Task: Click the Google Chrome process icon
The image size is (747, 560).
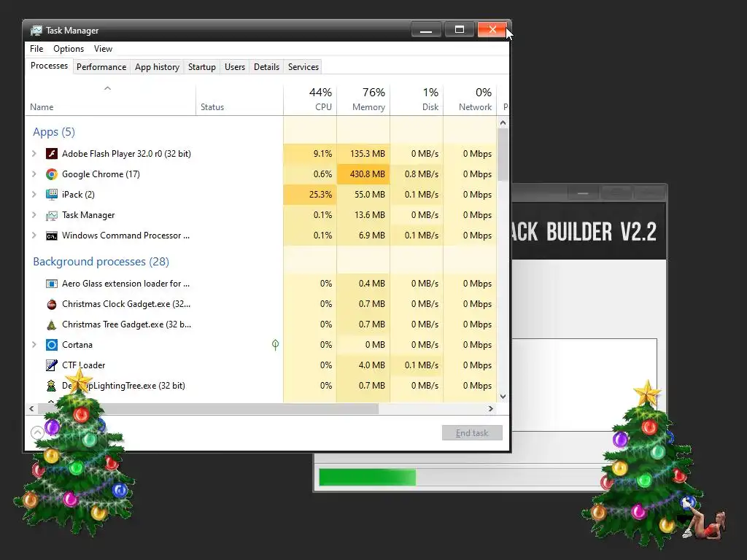Action: coord(52,174)
